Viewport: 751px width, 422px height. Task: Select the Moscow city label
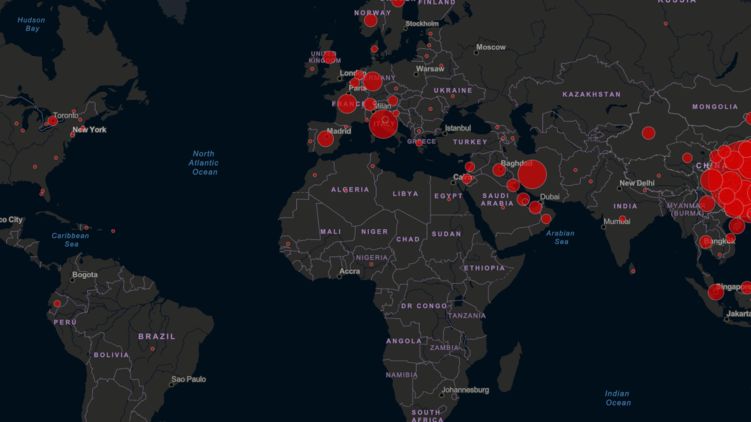tap(491, 47)
